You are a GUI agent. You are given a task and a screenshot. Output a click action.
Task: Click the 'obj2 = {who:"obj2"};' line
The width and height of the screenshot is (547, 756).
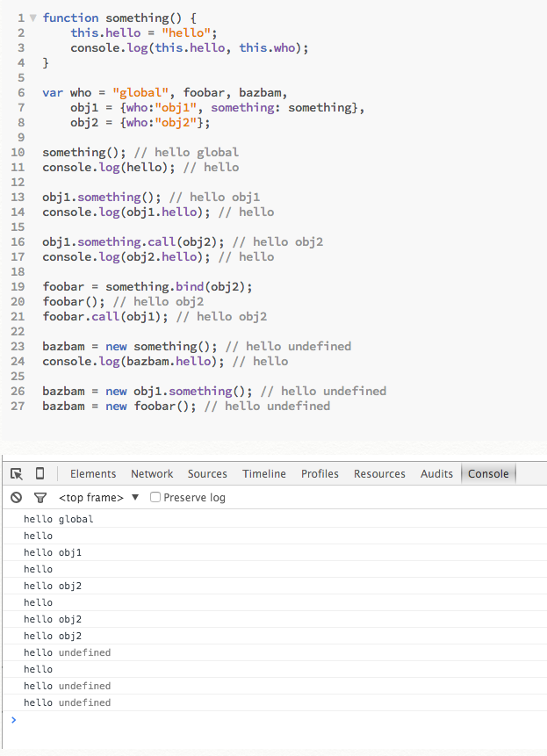click(140, 122)
